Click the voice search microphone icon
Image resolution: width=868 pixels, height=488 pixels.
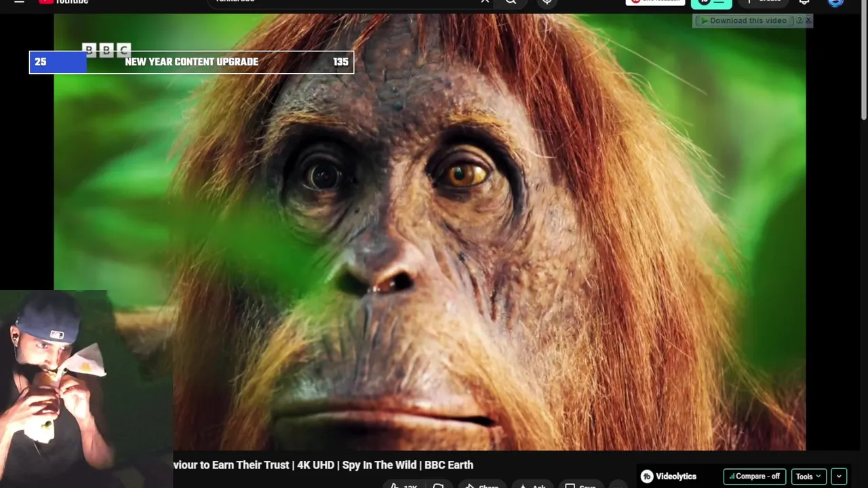click(547, 2)
